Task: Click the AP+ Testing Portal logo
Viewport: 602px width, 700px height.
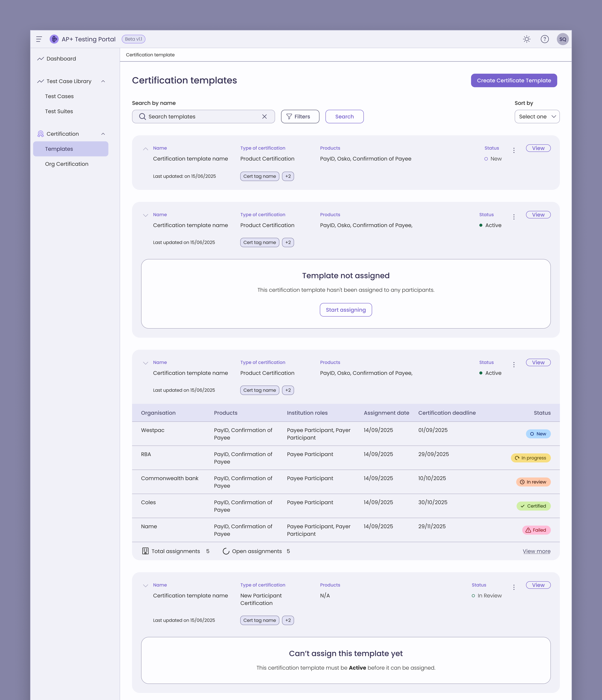Action: 54,39
